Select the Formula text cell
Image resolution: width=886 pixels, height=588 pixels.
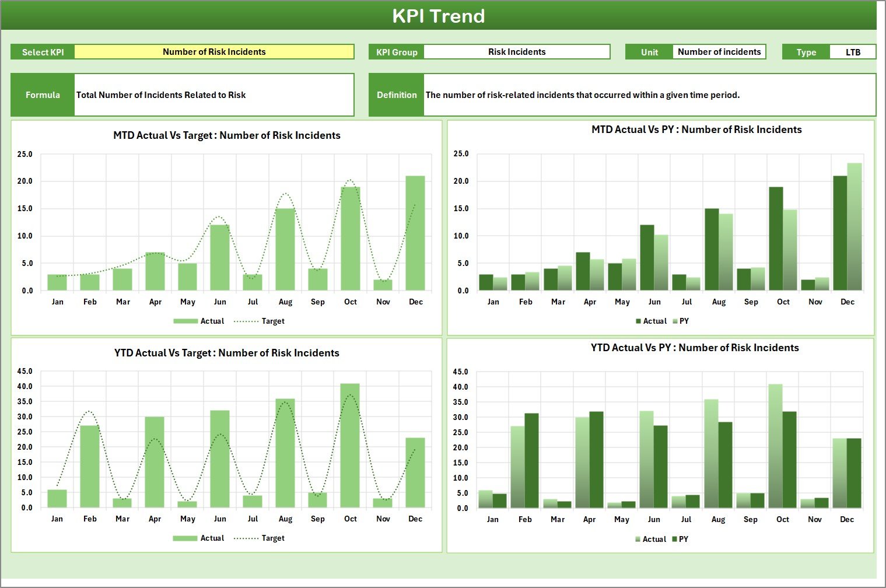click(x=213, y=94)
